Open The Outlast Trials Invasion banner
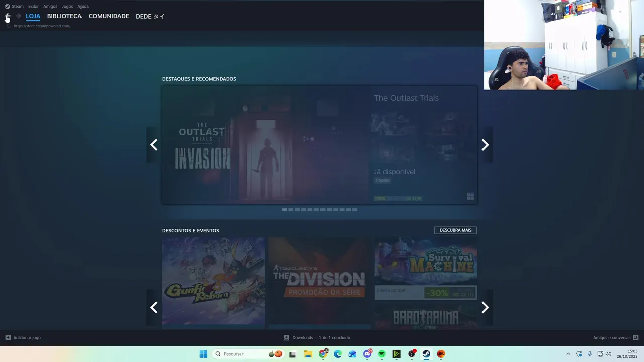The height and width of the screenshot is (362, 644). pos(266,145)
